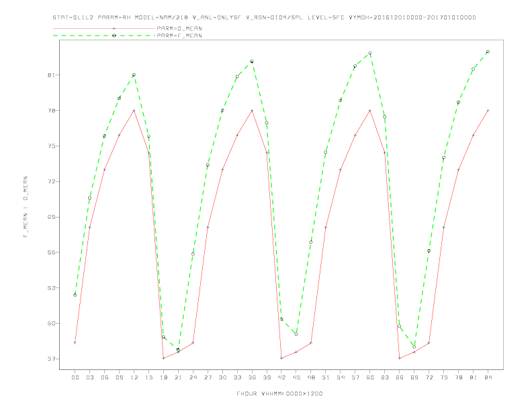This screenshot has width=532, height=411.
Task: Click the x-axis tick label 48
Action: (x=311, y=377)
